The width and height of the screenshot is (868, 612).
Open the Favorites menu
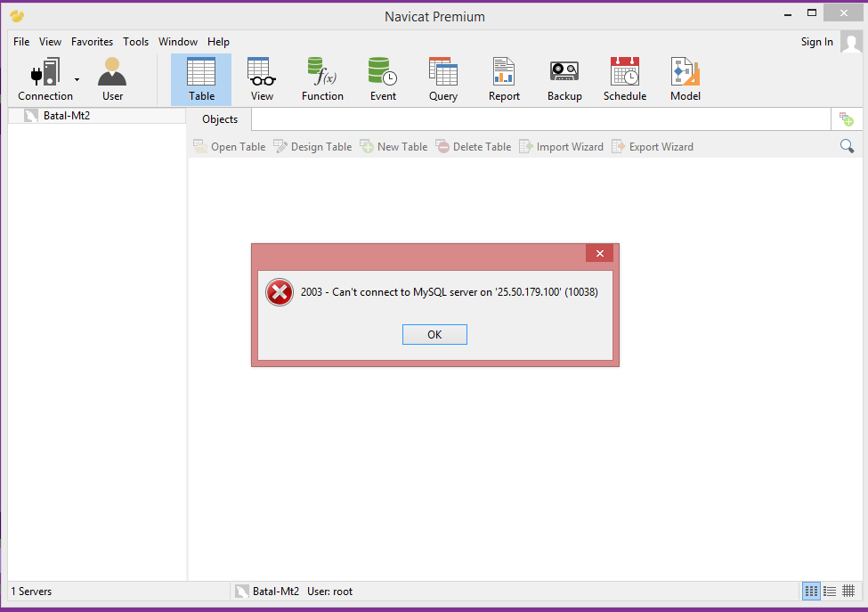click(x=92, y=42)
